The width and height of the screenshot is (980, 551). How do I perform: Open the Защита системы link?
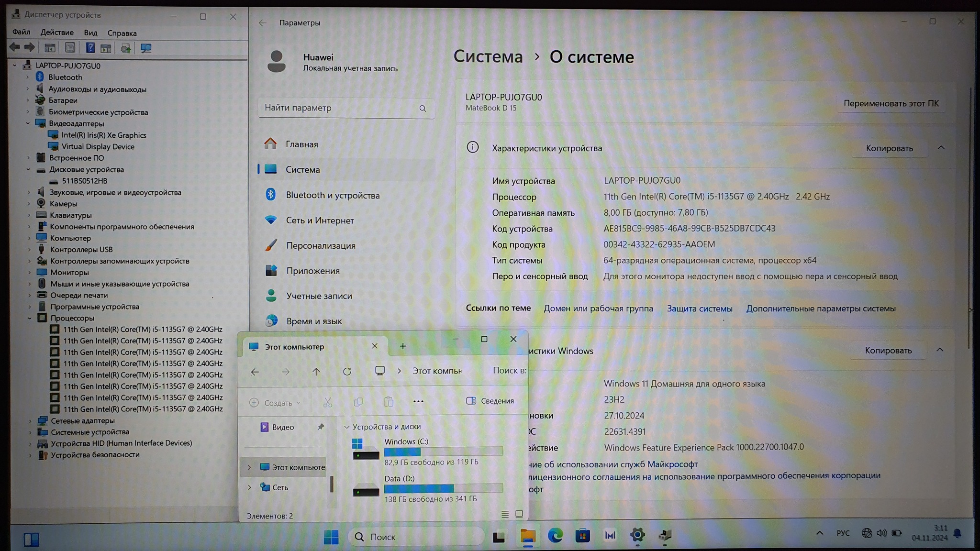pos(699,309)
